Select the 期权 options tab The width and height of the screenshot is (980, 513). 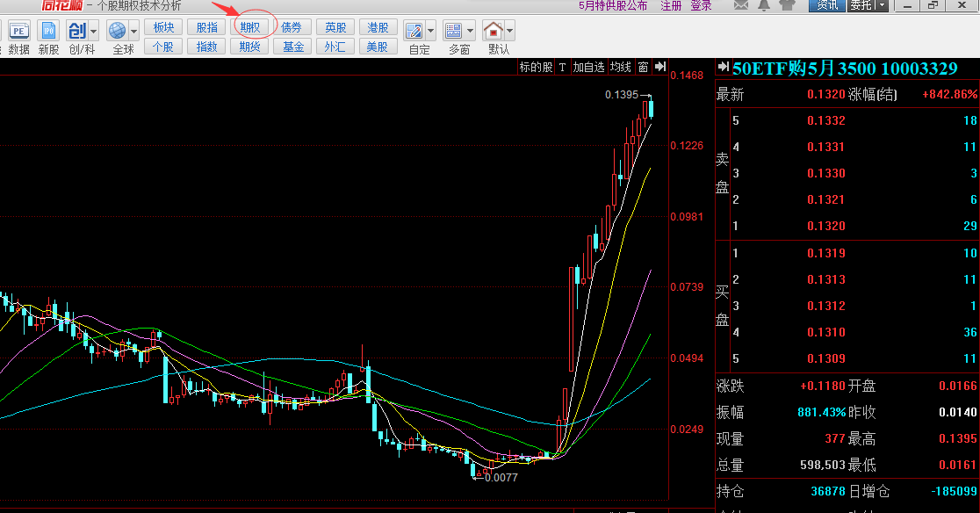point(250,28)
